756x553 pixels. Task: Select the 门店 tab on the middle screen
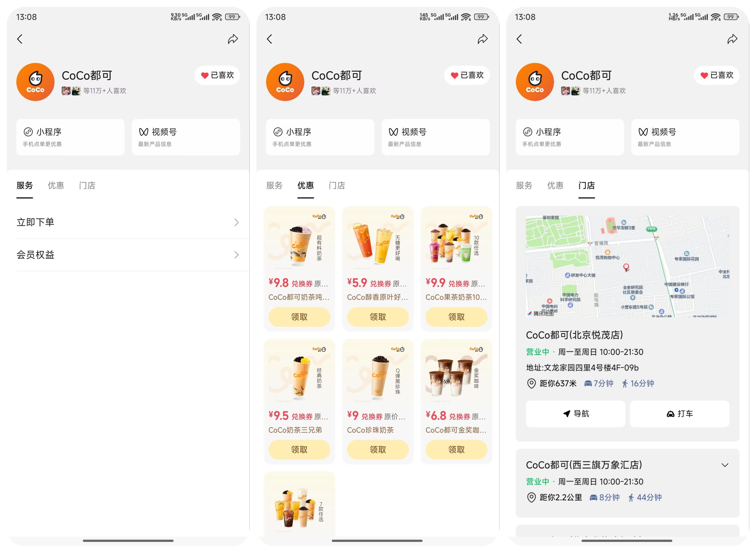[337, 185]
